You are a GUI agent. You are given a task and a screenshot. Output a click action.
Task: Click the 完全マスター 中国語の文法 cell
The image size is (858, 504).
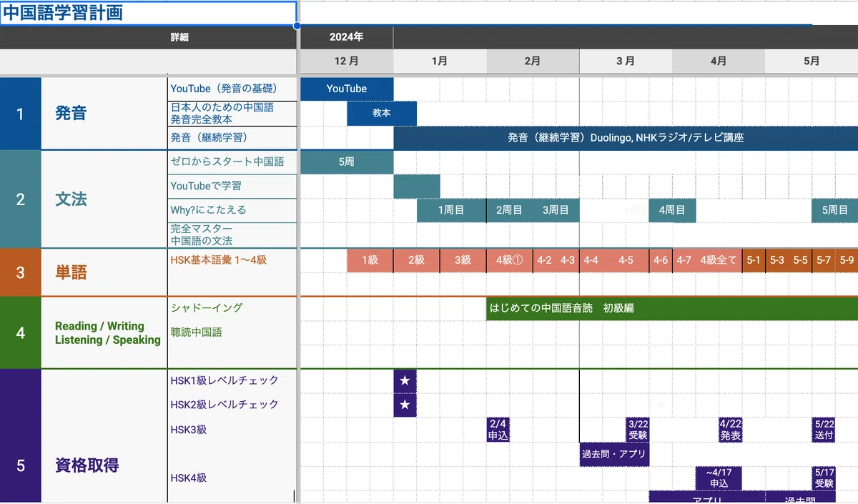point(232,235)
